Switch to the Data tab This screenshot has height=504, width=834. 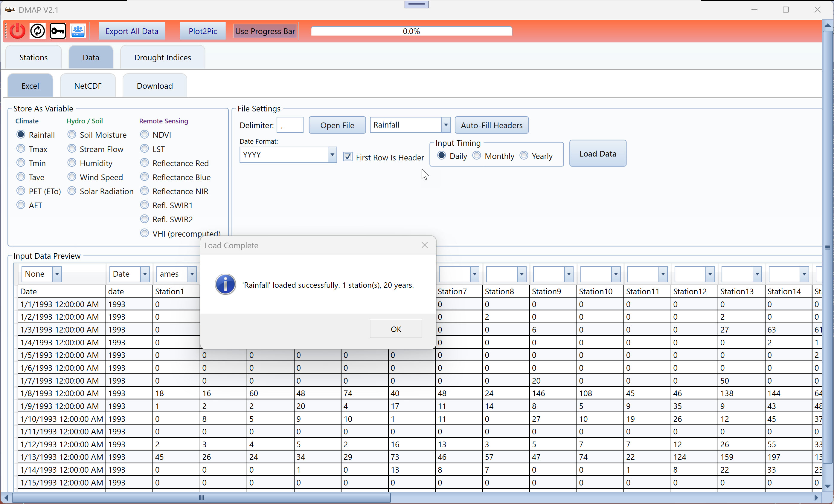(x=91, y=57)
